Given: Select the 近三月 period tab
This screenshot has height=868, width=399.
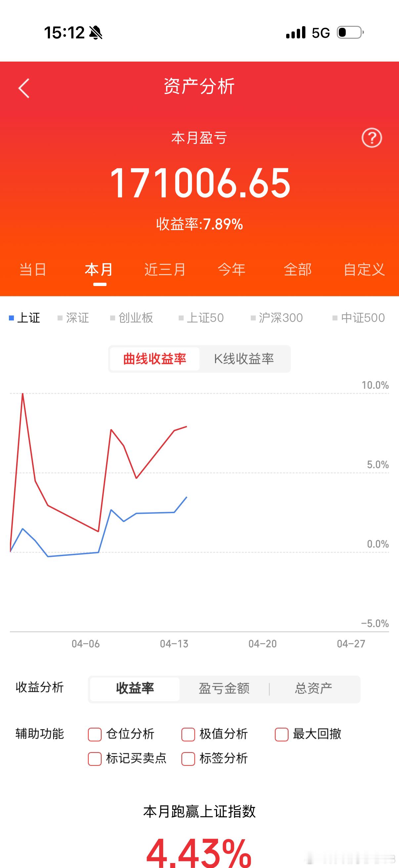Looking at the screenshot, I should tap(164, 269).
